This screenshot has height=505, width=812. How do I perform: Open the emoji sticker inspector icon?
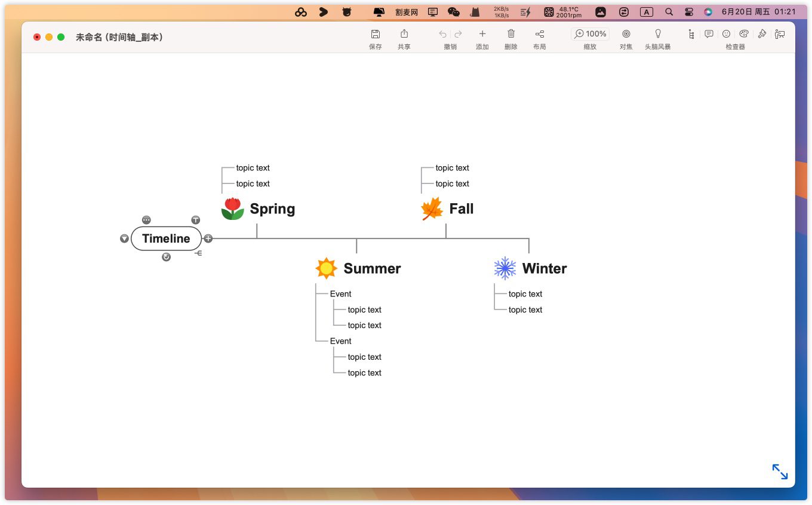pos(726,34)
